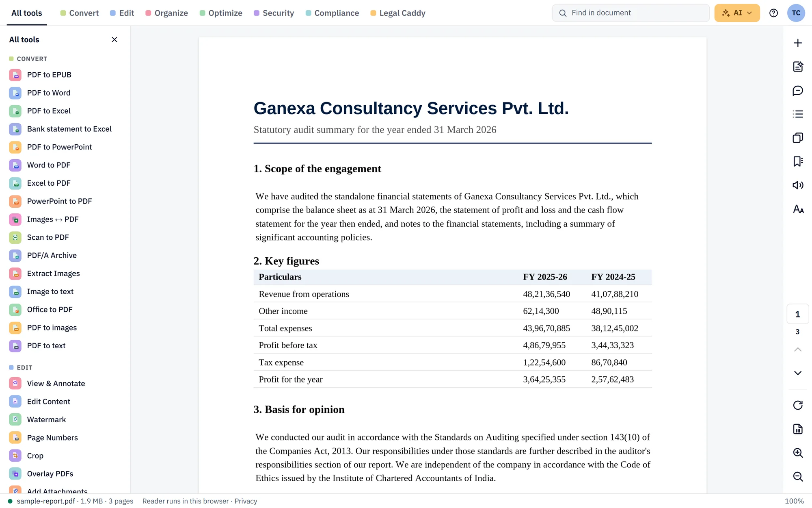Image resolution: width=812 pixels, height=508 pixels.
Task: Click the rotate page icon
Action: tap(798, 405)
